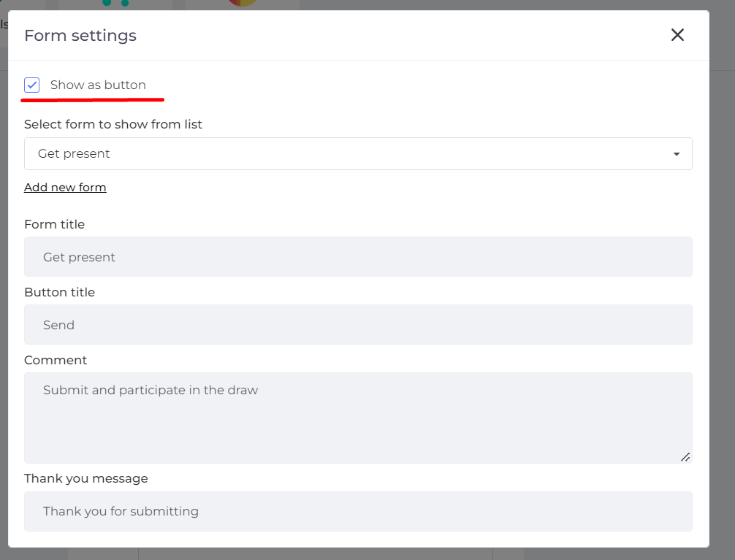Click the Comment textarea resize handle
Viewport: 735px width, 560px height.
click(685, 457)
